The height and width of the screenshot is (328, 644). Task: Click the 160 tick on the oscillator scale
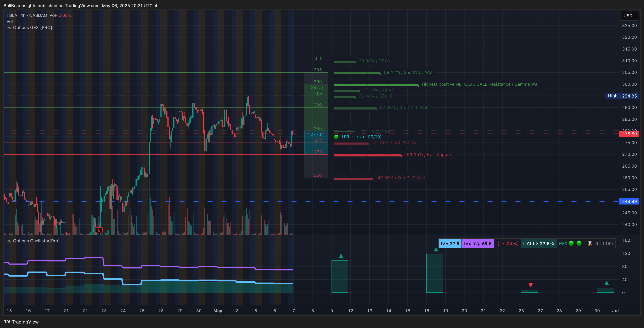click(626, 240)
